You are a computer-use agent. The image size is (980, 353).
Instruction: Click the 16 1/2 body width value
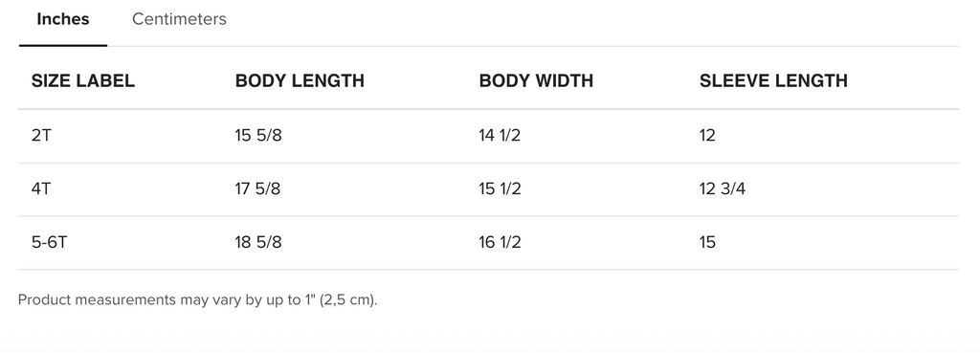click(500, 242)
